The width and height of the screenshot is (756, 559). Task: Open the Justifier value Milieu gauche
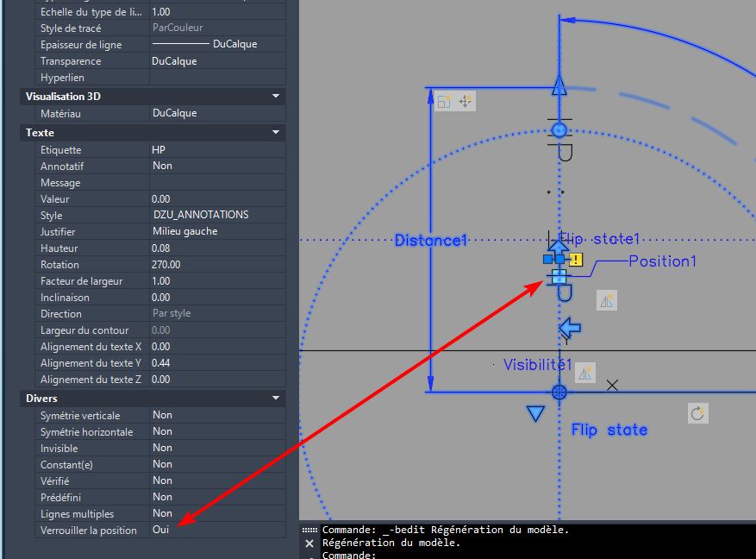[x=217, y=231]
